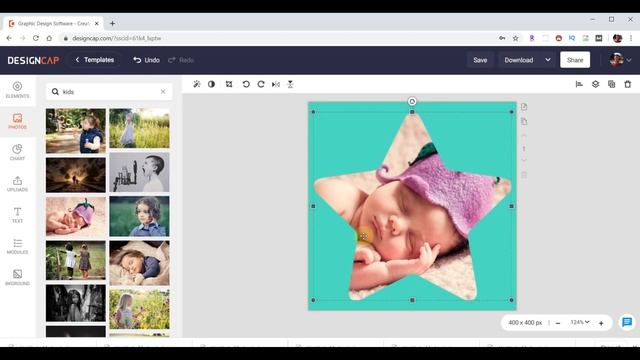Viewport: 640px width, 360px height.
Task: Expand the Download options arrow
Action: click(x=548, y=60)
